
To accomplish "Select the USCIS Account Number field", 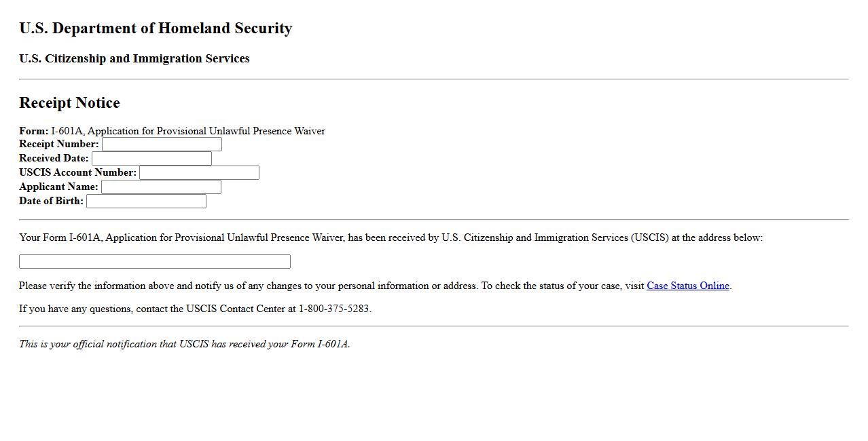I will tap(199, 173).
